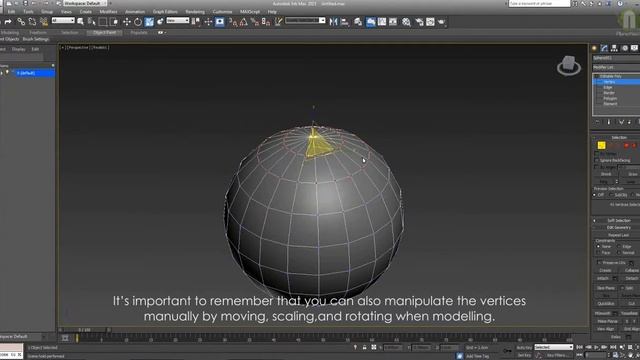Click the Redo arrow icon
Screen dimensions: 640x360
(8, 22)
